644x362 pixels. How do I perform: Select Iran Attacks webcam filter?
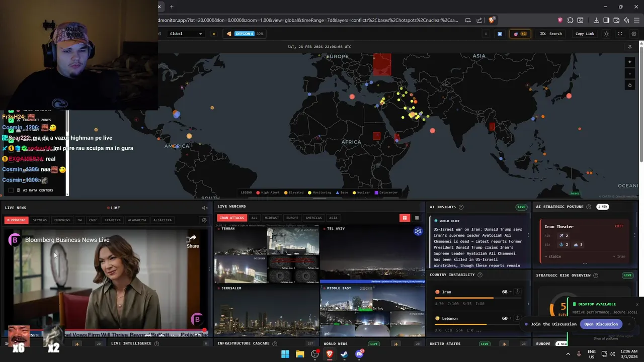[x=232, y=218]
